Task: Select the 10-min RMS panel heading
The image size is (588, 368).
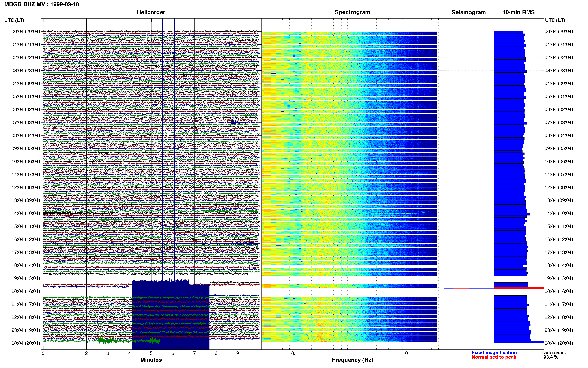Action: pyautogui.click(x=518, y=12)
